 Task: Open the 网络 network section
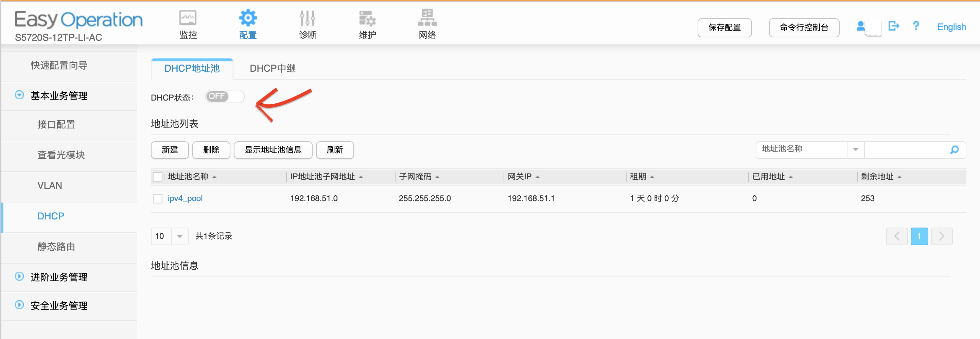pos(427,25)
